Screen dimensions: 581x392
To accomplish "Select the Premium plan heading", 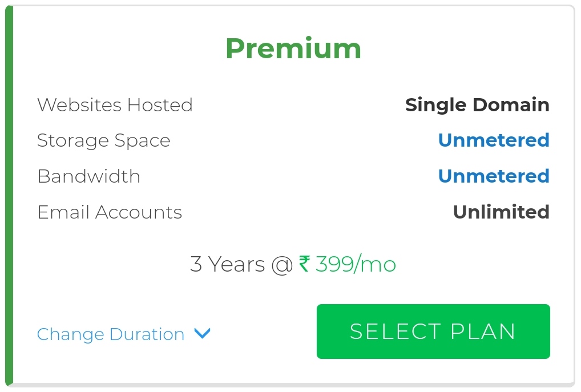I will pos(293,49).
